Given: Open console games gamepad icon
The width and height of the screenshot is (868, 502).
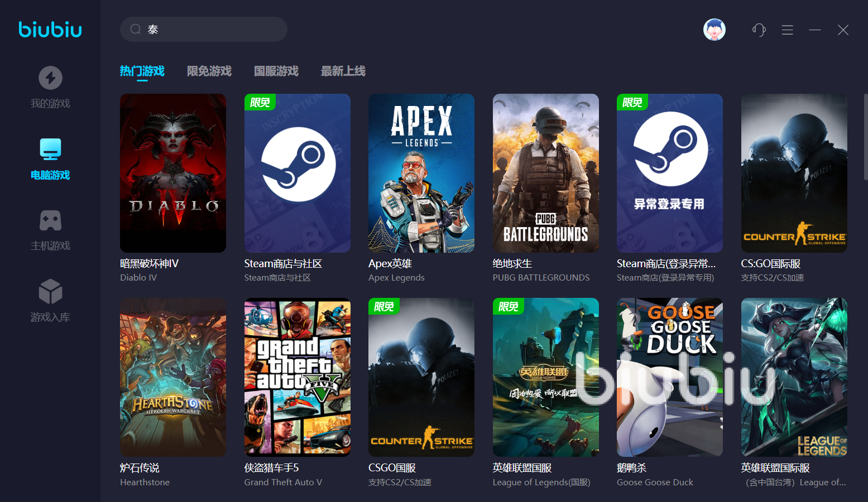Looking at the screenshot, I should pos(50,221).
